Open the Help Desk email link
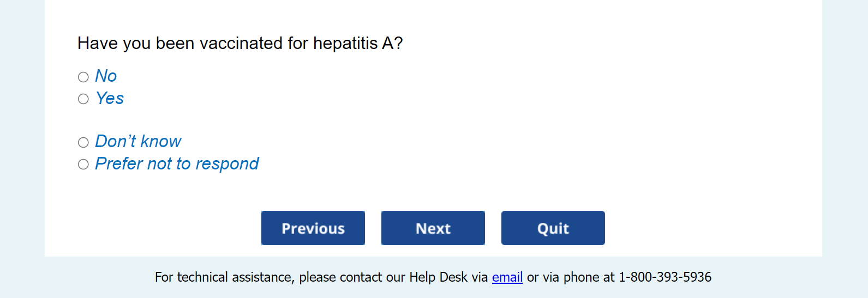 click(x=507, y=277)
